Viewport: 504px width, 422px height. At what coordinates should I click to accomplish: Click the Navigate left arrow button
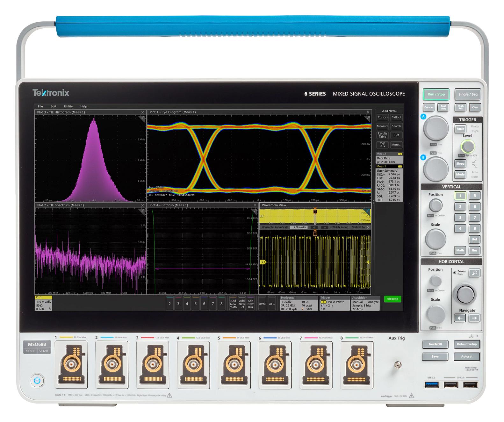pyautogui.click(x=460, y=318)
